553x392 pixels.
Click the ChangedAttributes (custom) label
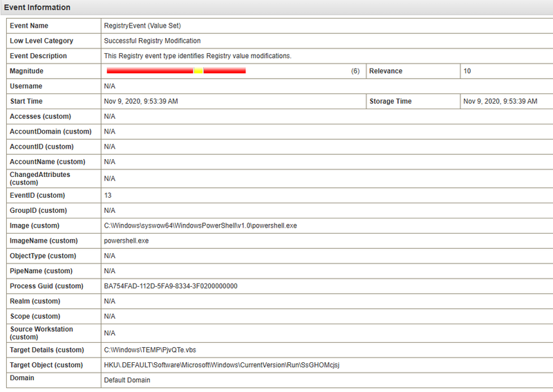[x=40, y=178]
